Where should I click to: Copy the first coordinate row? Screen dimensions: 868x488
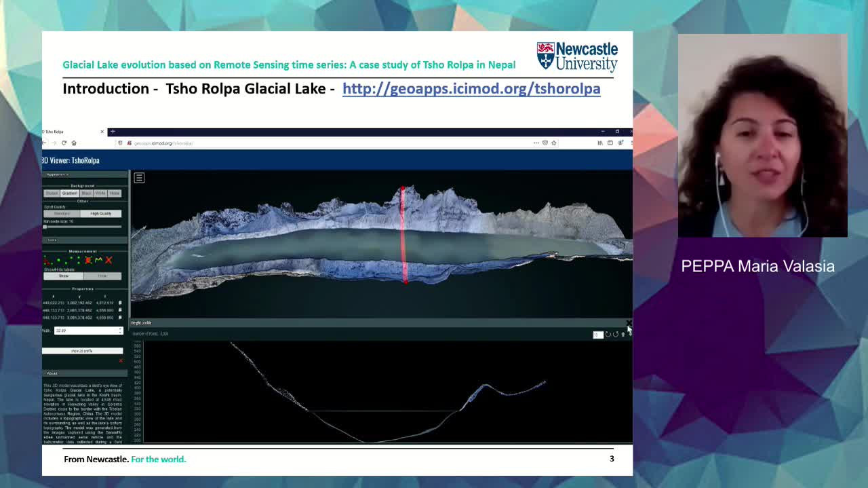pyautogui.click(x=120, y=303)
